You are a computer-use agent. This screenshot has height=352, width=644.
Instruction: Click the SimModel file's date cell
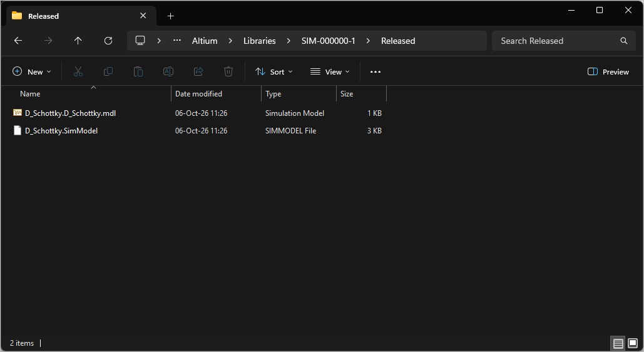tap(201, 131)
